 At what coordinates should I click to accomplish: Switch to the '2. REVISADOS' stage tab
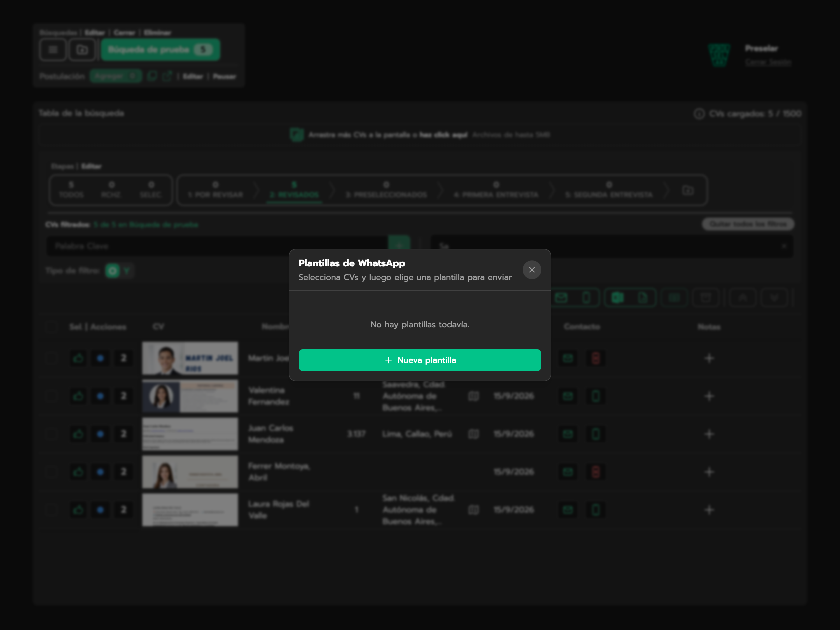pos(294,190)
